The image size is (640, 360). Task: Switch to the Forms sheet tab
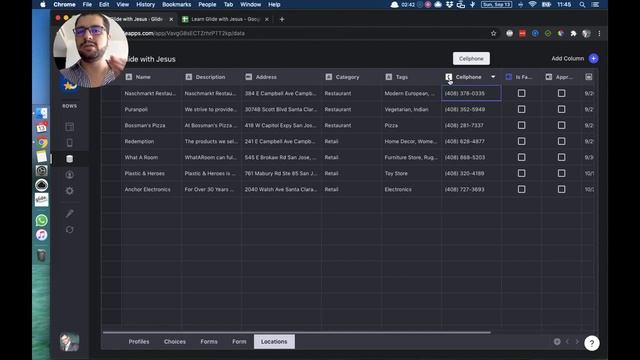[x=209, y=342]
